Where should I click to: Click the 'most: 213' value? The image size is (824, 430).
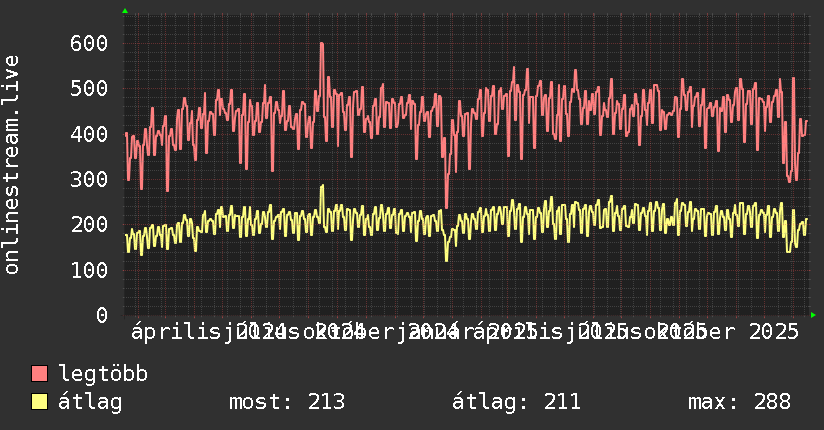pyautogui.click(x=287, y=402)
